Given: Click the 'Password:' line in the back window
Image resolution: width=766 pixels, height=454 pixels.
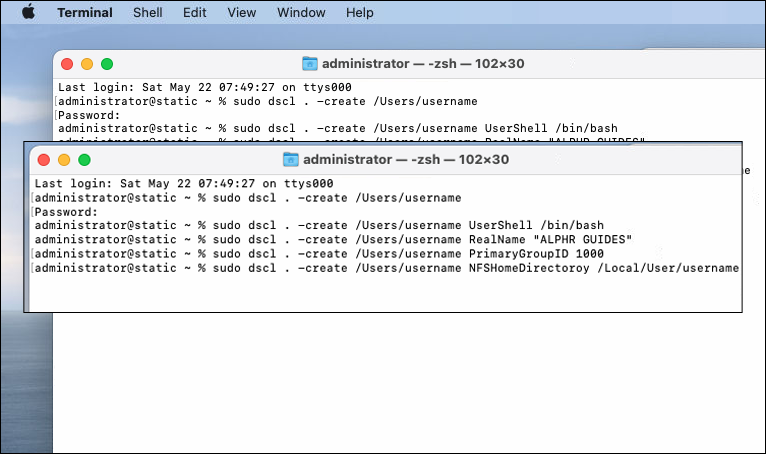Looking at the screenshot, I should click(89, 115).
